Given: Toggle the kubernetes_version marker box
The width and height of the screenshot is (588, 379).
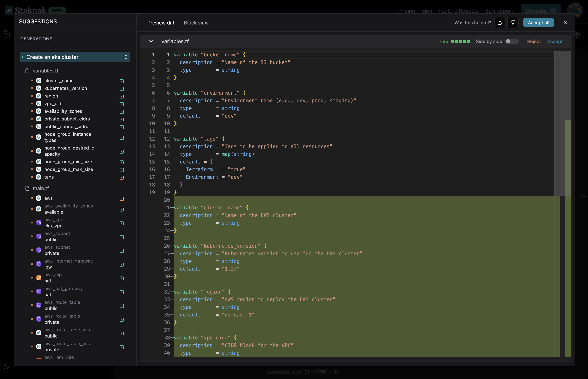Looking at the screenshot, I should click(122, 89).
